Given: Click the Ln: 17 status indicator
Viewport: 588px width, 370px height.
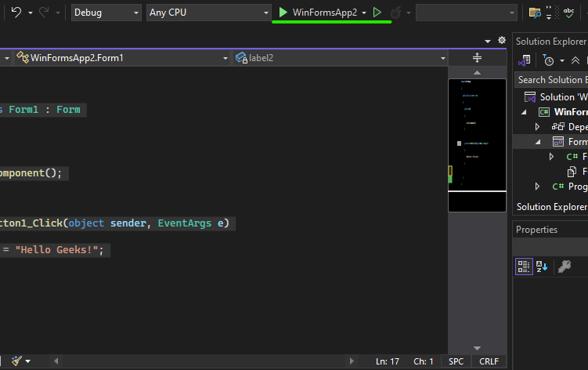Looking at the screenshot, I should pyautogui.click(x=388, y=361).
